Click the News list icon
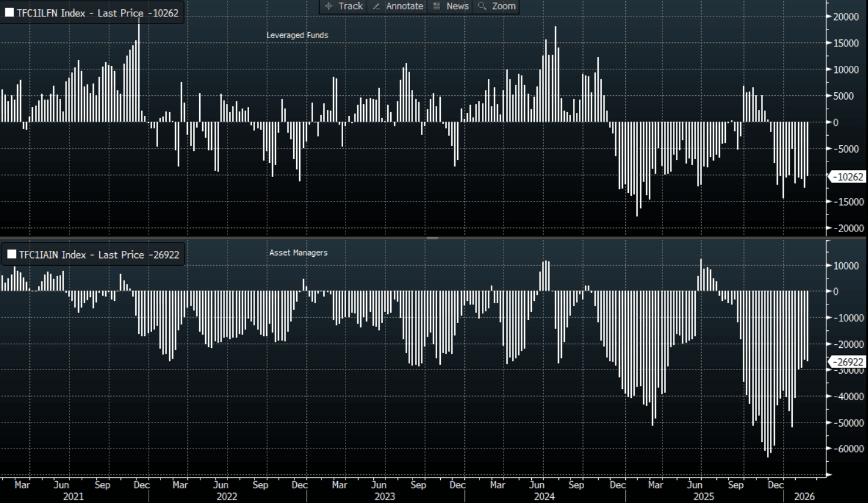The width and height of the screenshot is (868, 503). 437,6
